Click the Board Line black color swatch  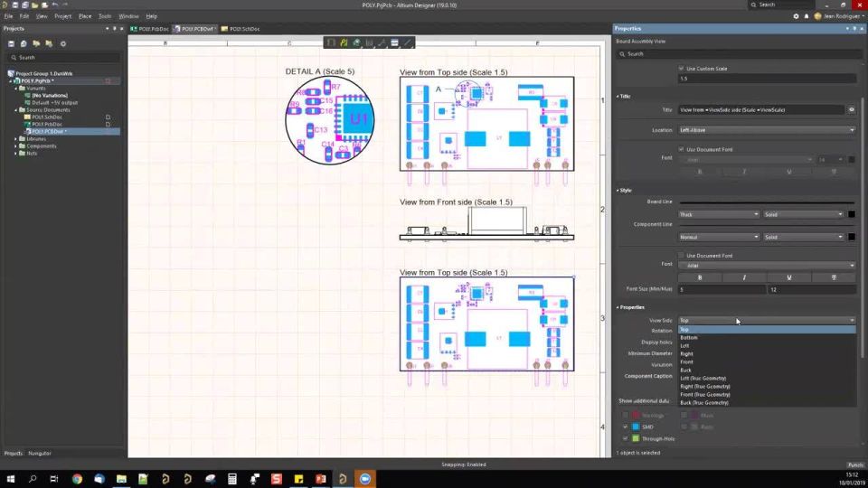[x=852, y=214]
